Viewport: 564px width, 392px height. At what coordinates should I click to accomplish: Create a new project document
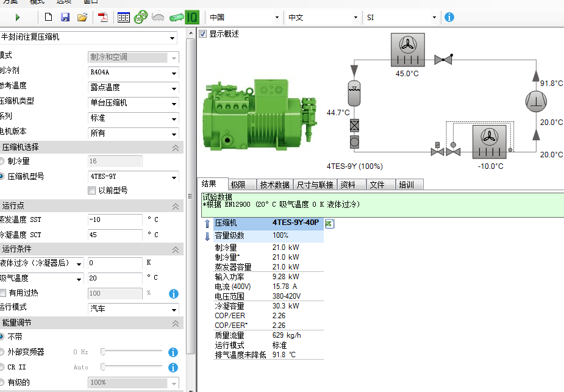point(48,17)
